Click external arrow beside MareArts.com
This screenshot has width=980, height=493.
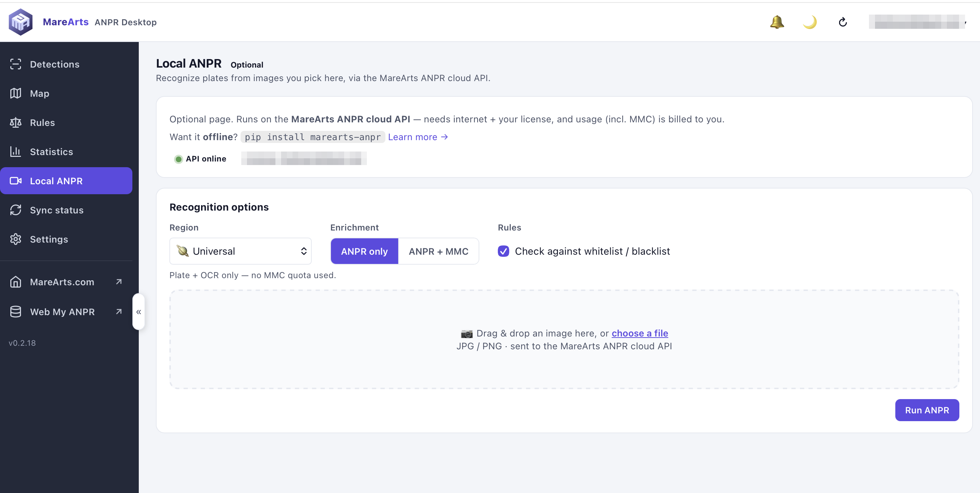click(x=119, y=281)
